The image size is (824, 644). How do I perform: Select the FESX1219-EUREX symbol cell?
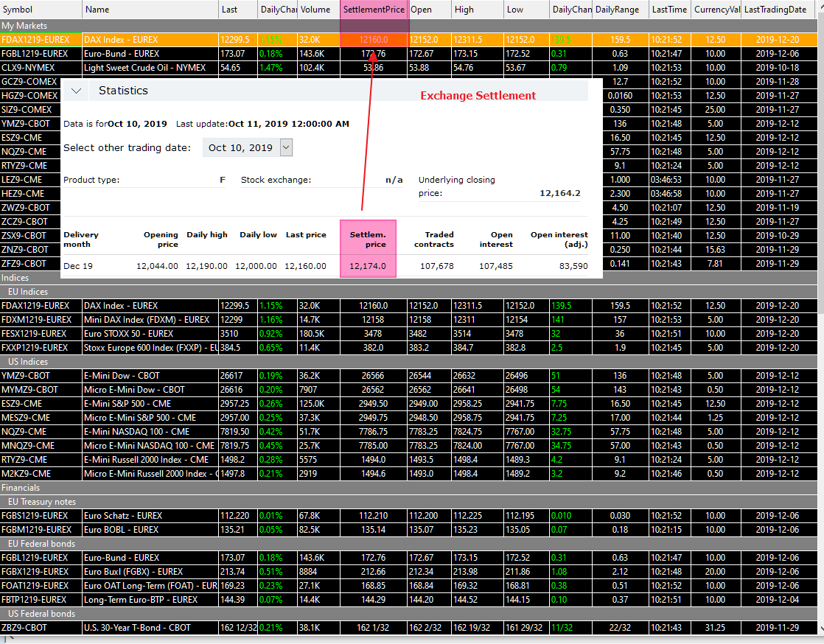tap(41, 334)
